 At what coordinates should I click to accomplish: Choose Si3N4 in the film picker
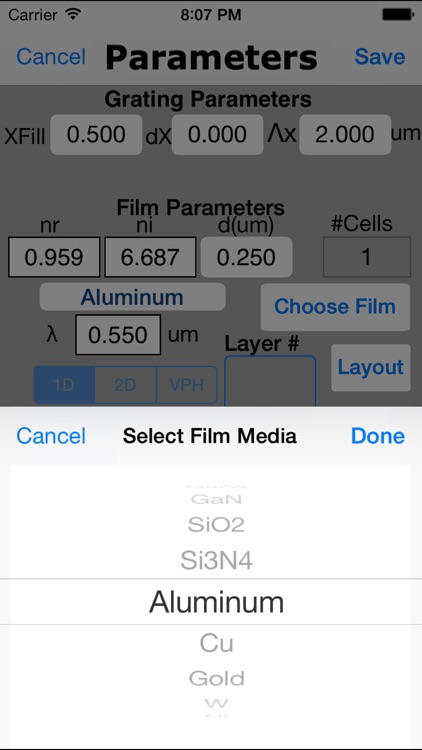pyautogui.click(x=216, y=560)
